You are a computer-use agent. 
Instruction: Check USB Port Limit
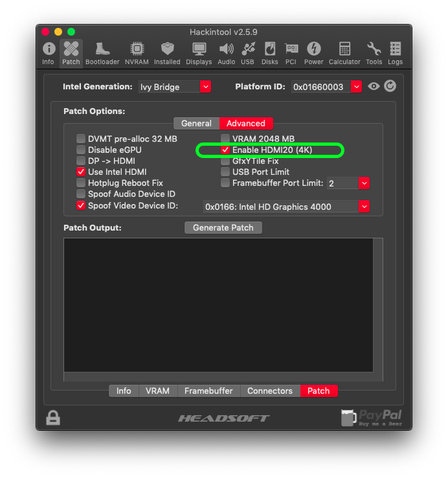(x=225, y=172)
